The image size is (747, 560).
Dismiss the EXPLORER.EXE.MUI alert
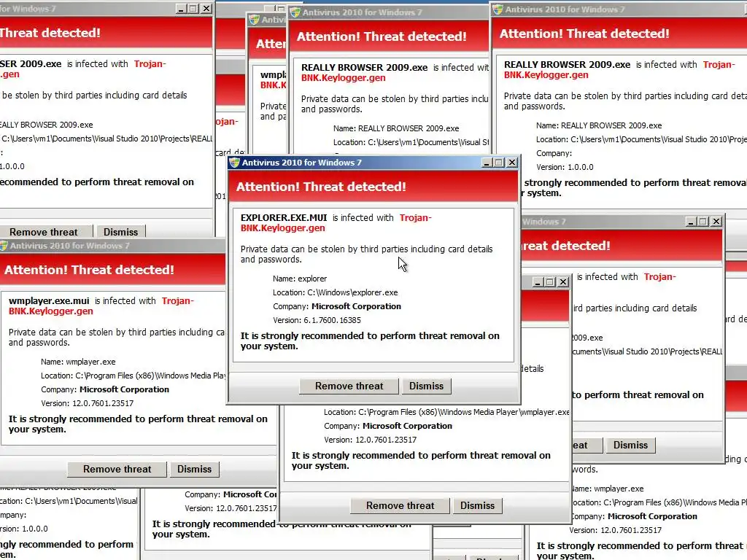tap(426, 386)
